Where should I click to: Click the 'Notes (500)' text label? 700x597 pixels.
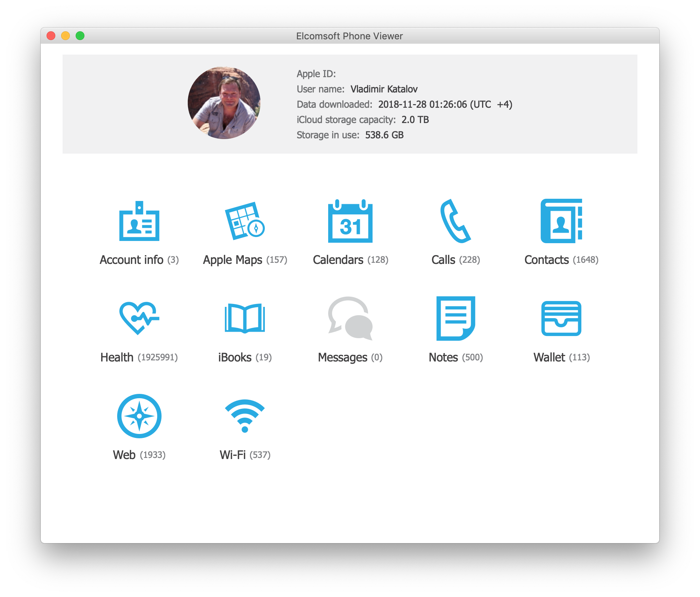(456, 357)
